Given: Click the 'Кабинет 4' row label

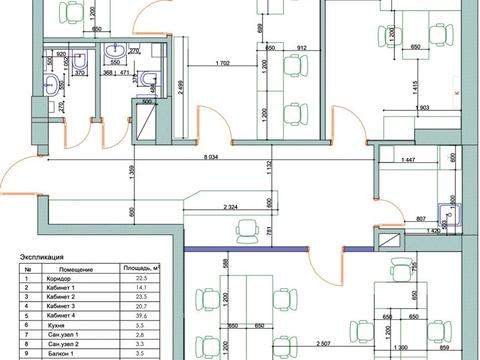Looking at the screenshot, I should point(61,315).
